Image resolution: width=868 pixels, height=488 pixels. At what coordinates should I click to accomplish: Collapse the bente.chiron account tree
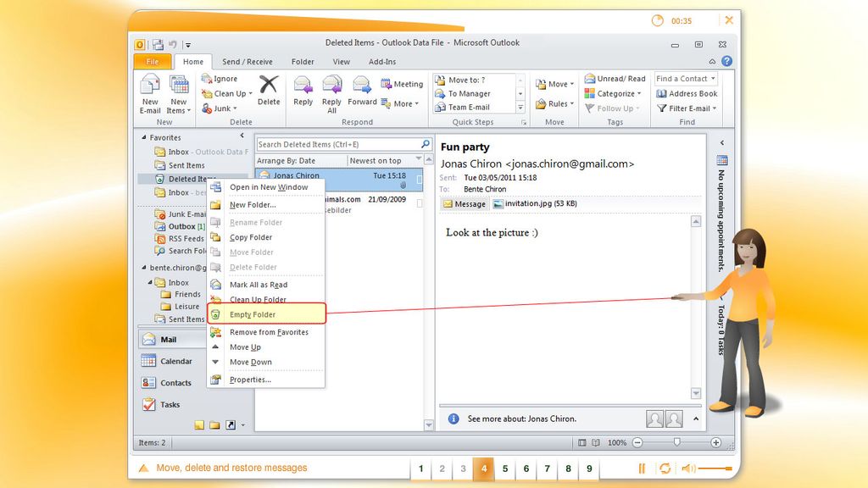coord(144,267)
